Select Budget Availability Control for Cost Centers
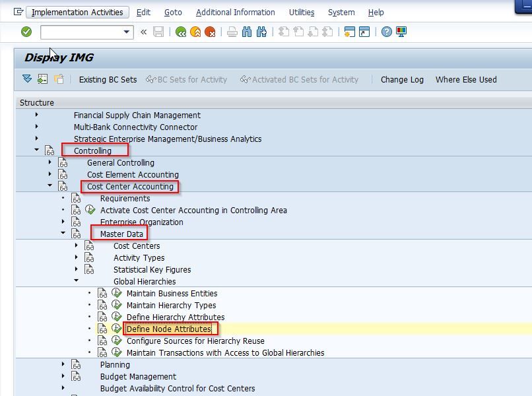This screenshot has width=532, height=396. (x=178, y=389)
